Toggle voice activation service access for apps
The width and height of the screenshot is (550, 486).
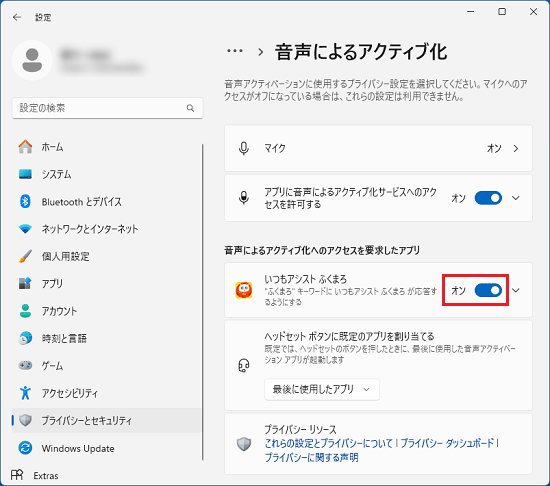(x=488, y=198)
